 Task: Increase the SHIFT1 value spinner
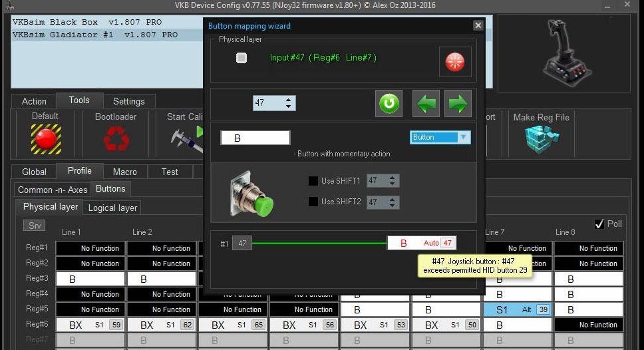coord(393,178)
